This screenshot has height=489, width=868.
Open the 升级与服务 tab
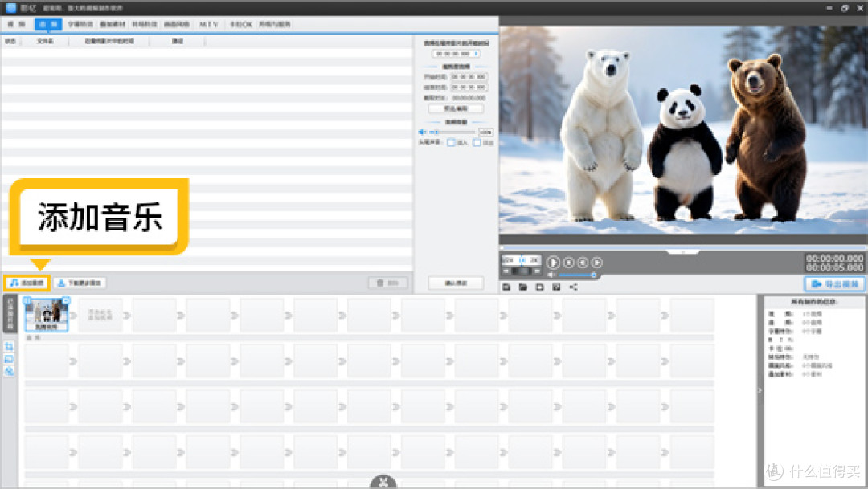pyautogui.click(x=275, y=24)
